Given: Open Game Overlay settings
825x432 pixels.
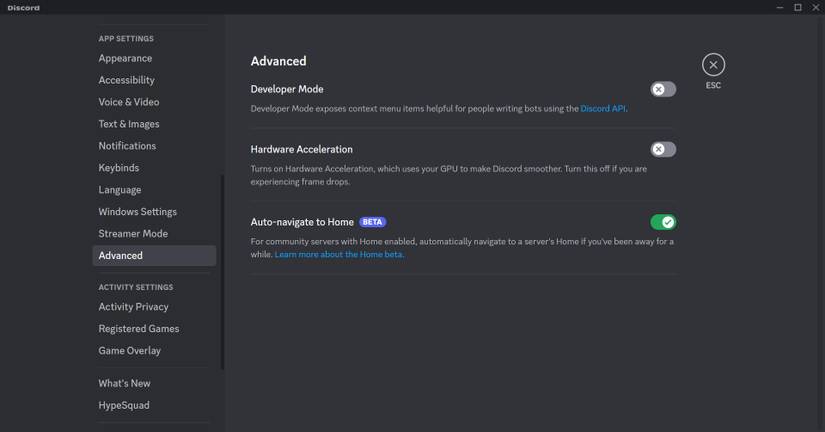Looking at the screenshot, I should [x=129, y=351].
